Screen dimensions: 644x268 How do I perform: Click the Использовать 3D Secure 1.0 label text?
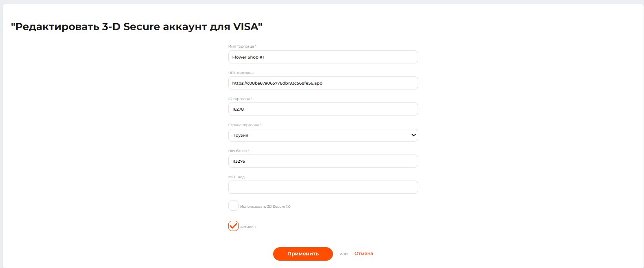265,207
